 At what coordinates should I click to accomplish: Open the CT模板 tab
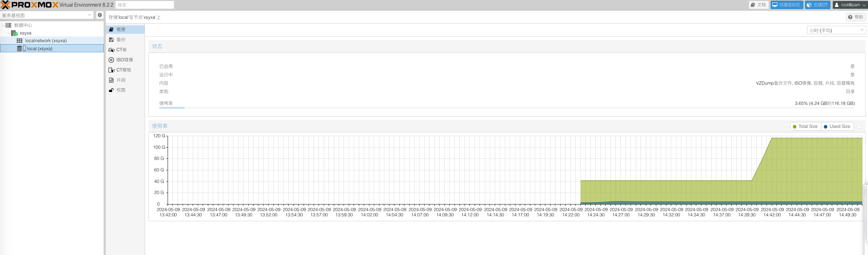pyautogui.click(x=123, y=70)
